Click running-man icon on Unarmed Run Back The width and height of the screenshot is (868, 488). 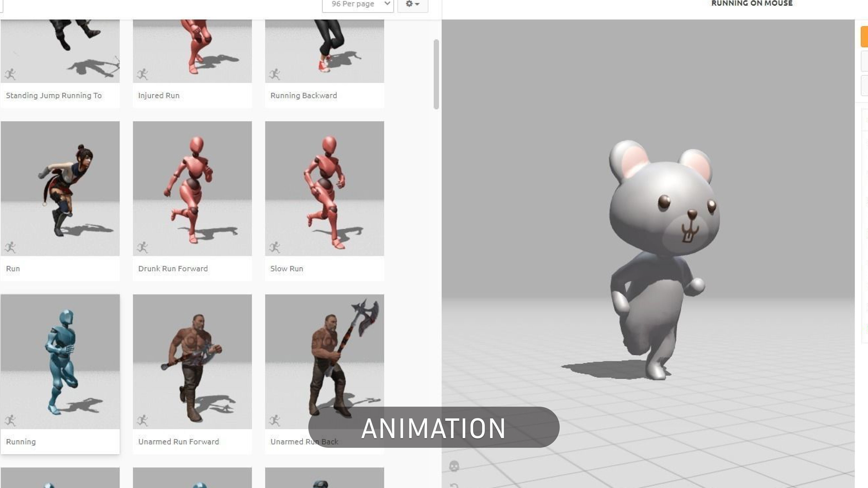point(275,420)
